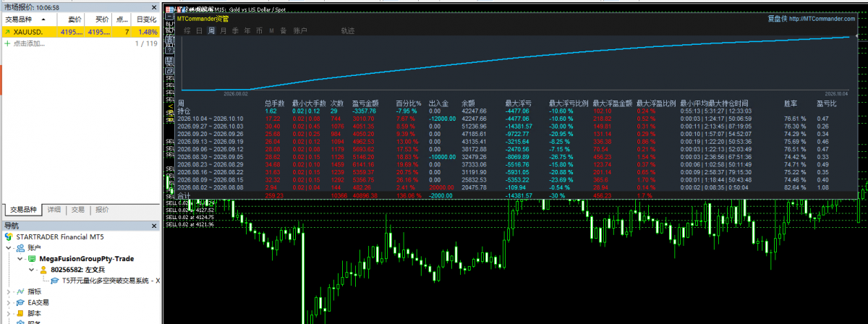This screenshot has width=868, height=324.
Task: Switch to the 详细 tab
Action: [x=54, y=209]
